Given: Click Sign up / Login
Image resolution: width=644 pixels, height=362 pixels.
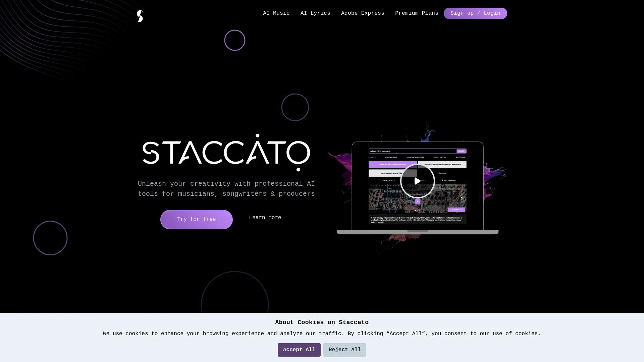Looking at the screenshot, I should click(475, 13).
